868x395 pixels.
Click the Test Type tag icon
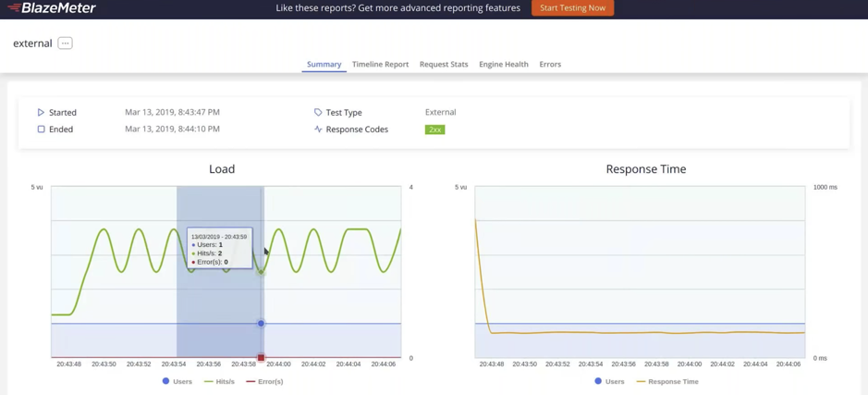pos(318,113)
